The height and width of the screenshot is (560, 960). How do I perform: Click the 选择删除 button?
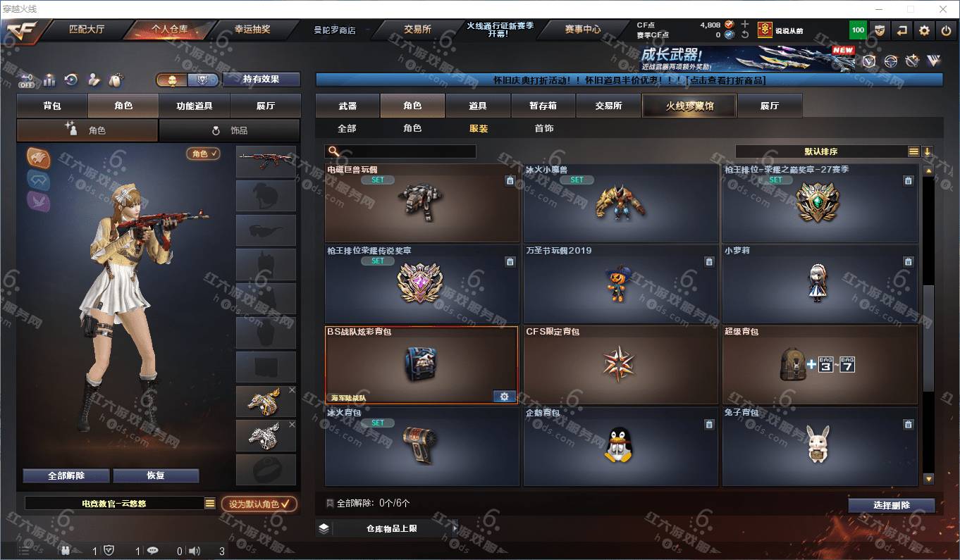(892, 505)
